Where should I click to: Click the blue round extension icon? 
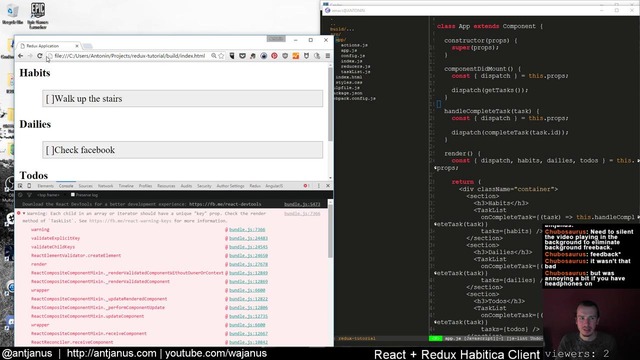(264, 56)
